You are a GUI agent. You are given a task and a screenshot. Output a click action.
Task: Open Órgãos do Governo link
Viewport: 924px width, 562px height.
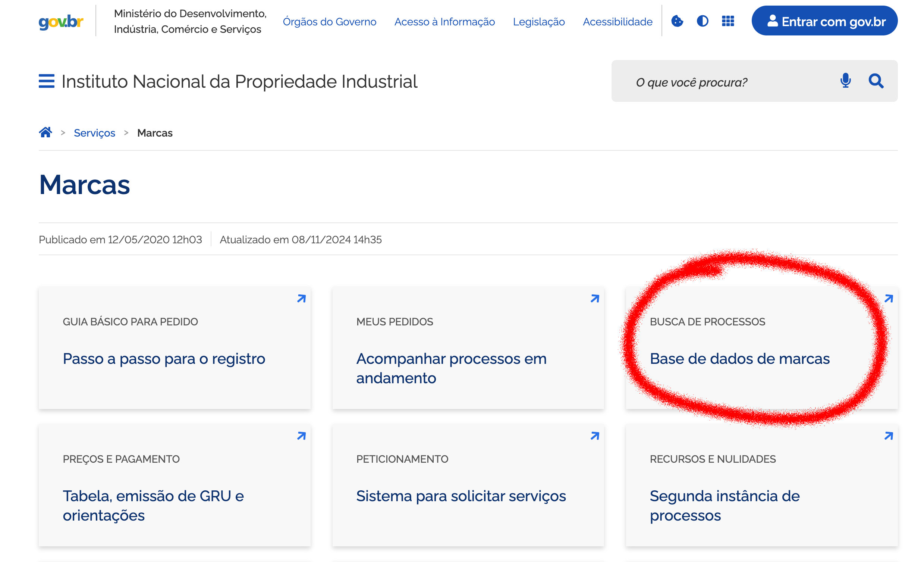tap(330, 22)
